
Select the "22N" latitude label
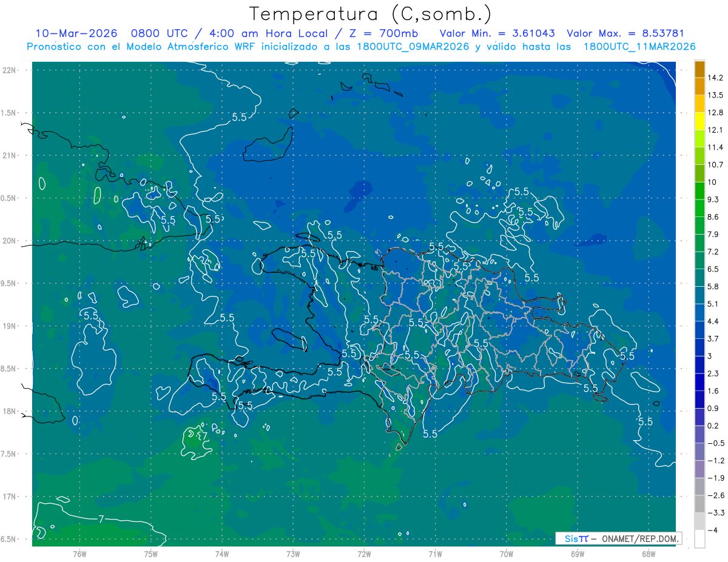tap(10, 70)
